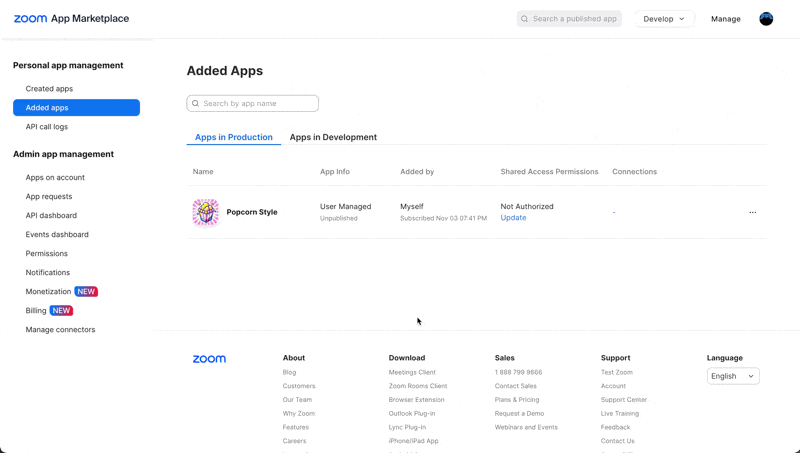The height and width of the screenshot is (453, 800).
Task: Click the Manage button in header
Action: click(725, 19)
